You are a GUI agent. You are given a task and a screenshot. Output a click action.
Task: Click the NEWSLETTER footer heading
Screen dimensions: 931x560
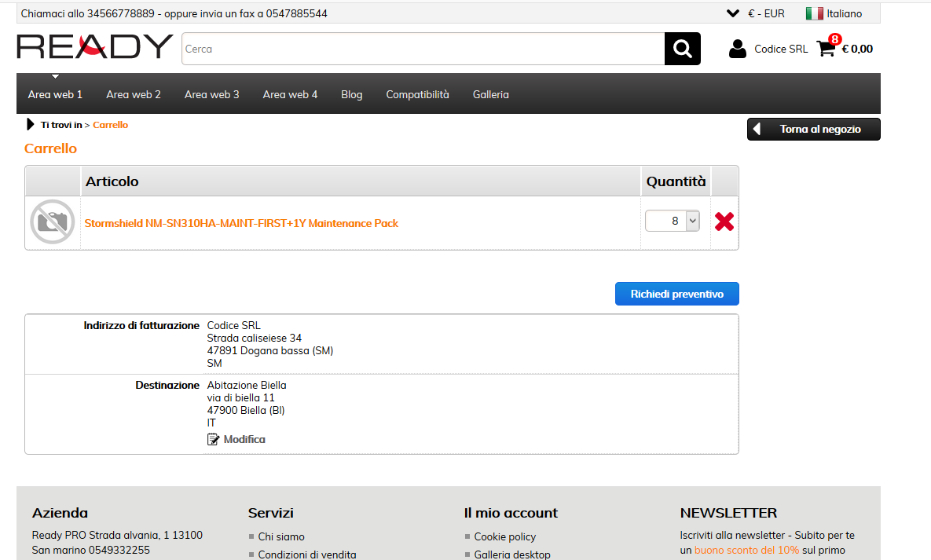728,513
